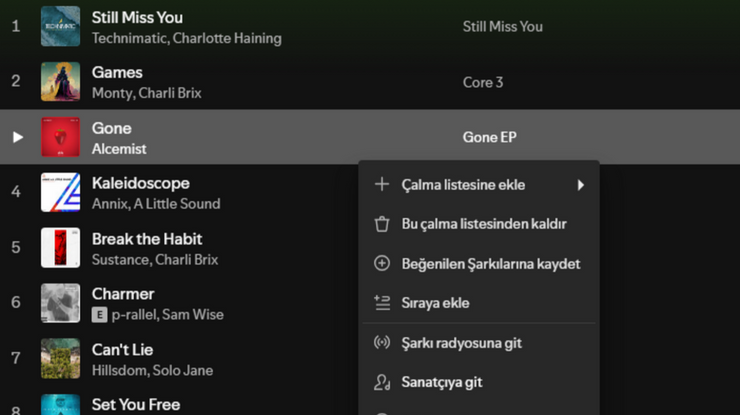Open artist link Hillsdom
This screenshot has height=415, width=740.
[119, 371]
